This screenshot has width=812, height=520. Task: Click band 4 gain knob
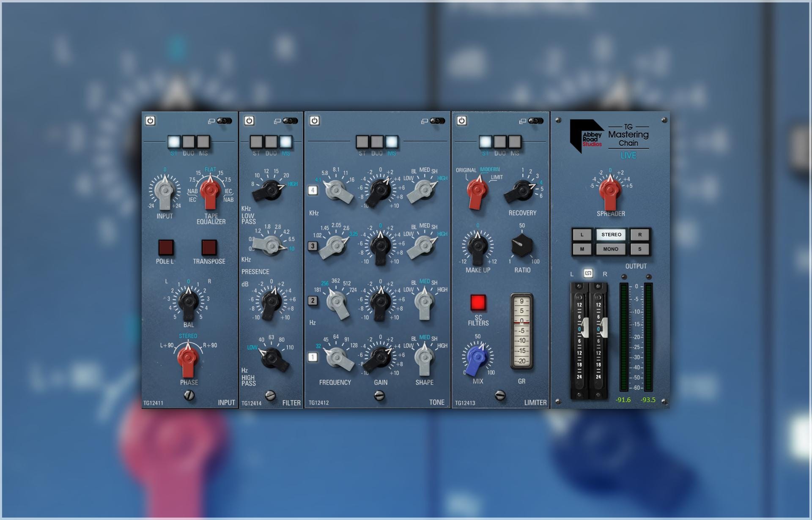click(x=379, y=191)
